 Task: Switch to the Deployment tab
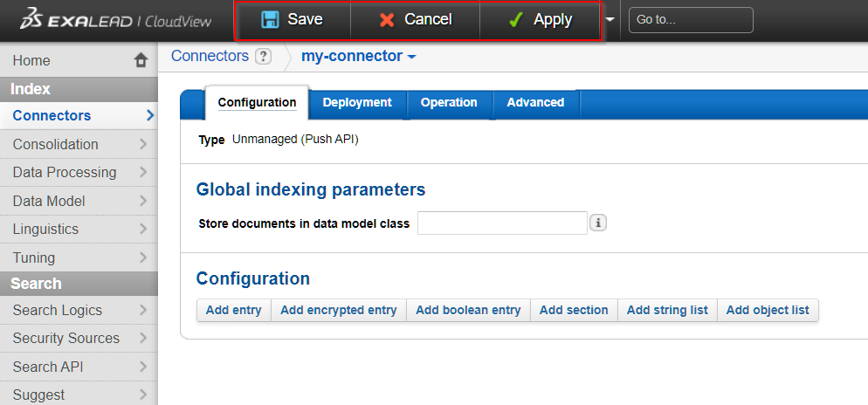click(357, 103)
